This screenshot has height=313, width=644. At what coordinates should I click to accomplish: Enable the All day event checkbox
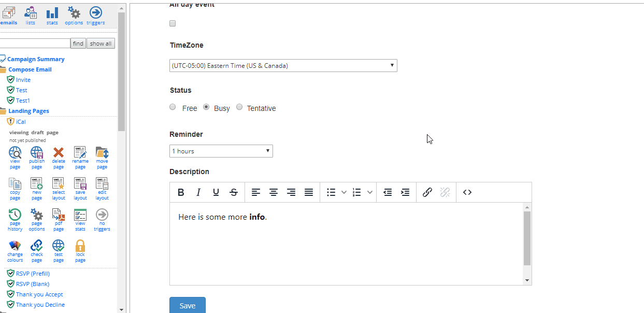click(173, 23)
